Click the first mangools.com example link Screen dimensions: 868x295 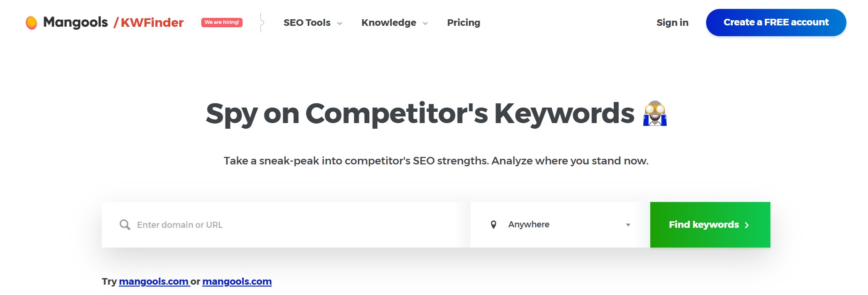coord(154,281)
